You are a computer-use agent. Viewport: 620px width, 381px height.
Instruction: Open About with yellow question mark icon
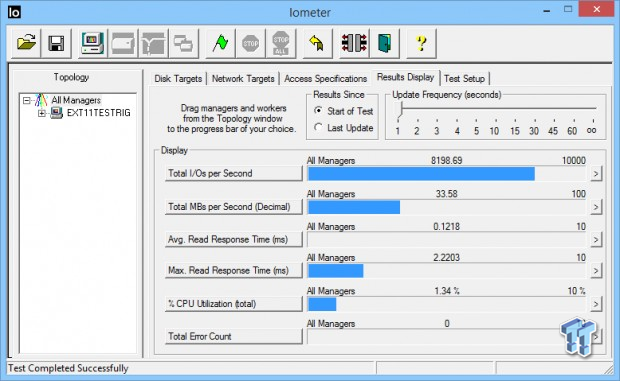click(x=421, y=43)
